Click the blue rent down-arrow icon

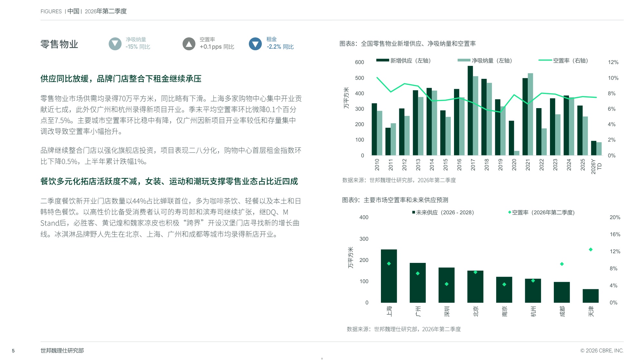click(x=255, y=44)
